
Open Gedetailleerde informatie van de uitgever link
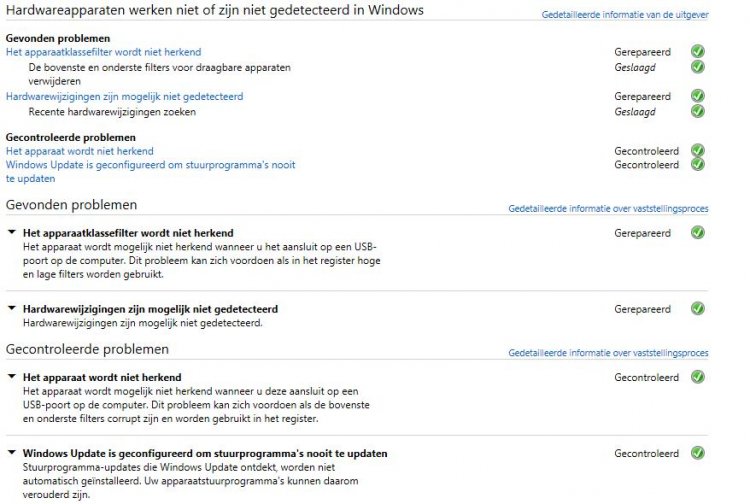click(625, 15)
